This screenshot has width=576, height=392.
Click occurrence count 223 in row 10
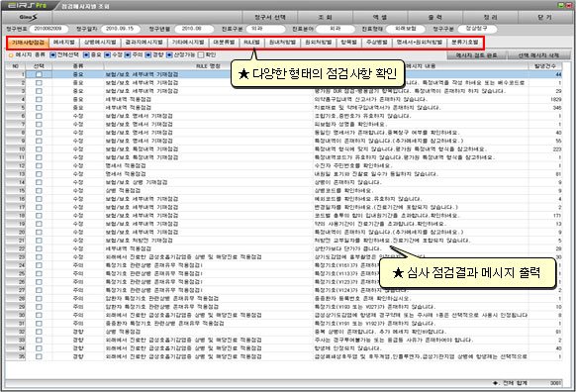click(557, 149)
